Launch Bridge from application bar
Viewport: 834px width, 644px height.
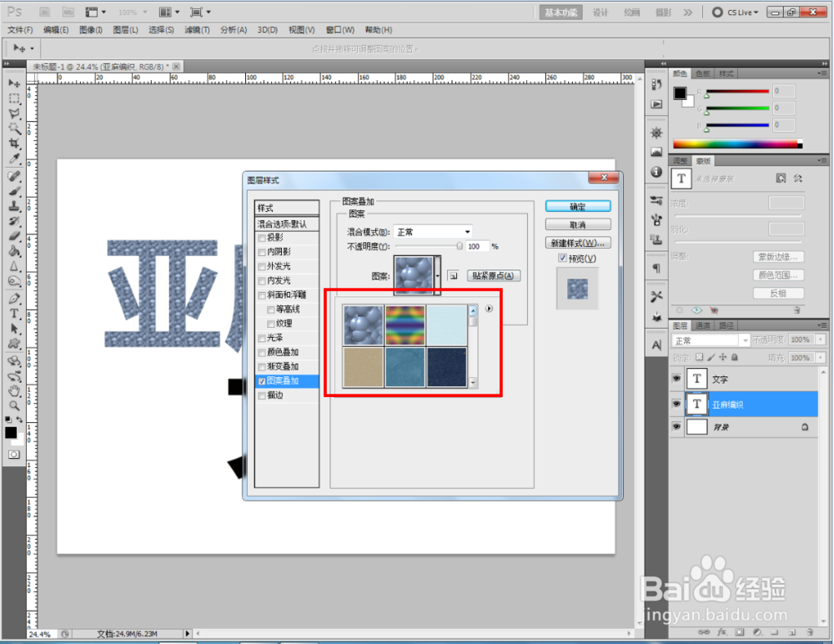click(x=45, y=12)
